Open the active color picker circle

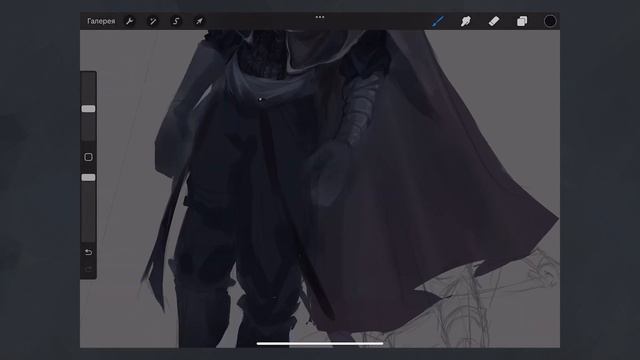(x=550, y=21)
